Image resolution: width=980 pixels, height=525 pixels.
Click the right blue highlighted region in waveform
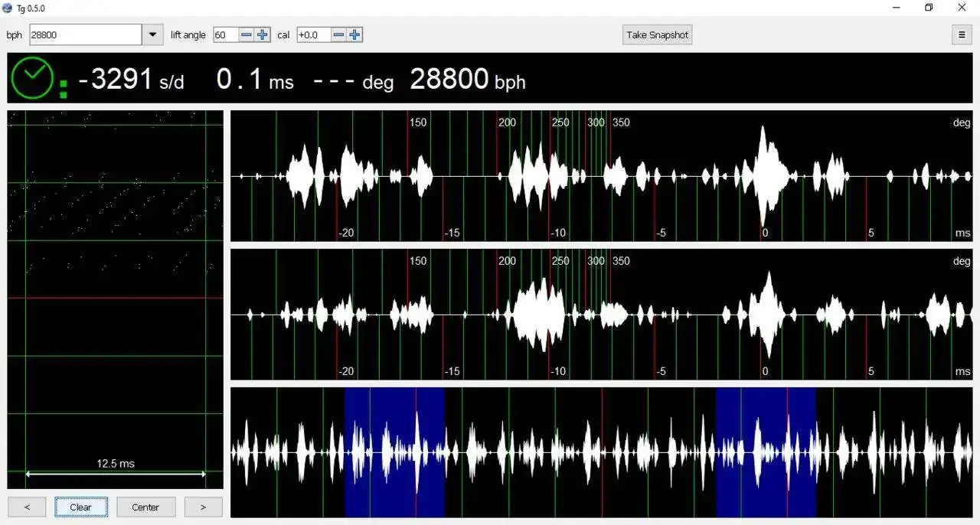point(766,452)
